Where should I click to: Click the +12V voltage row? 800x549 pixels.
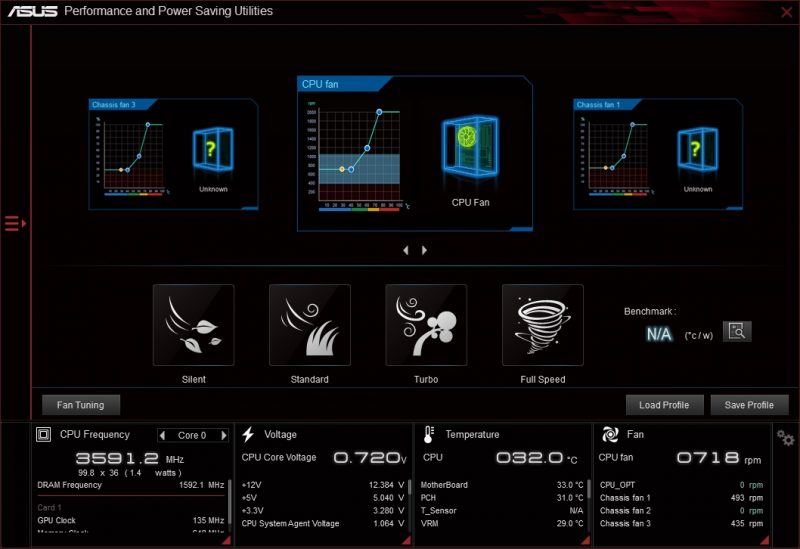point(322,485)
